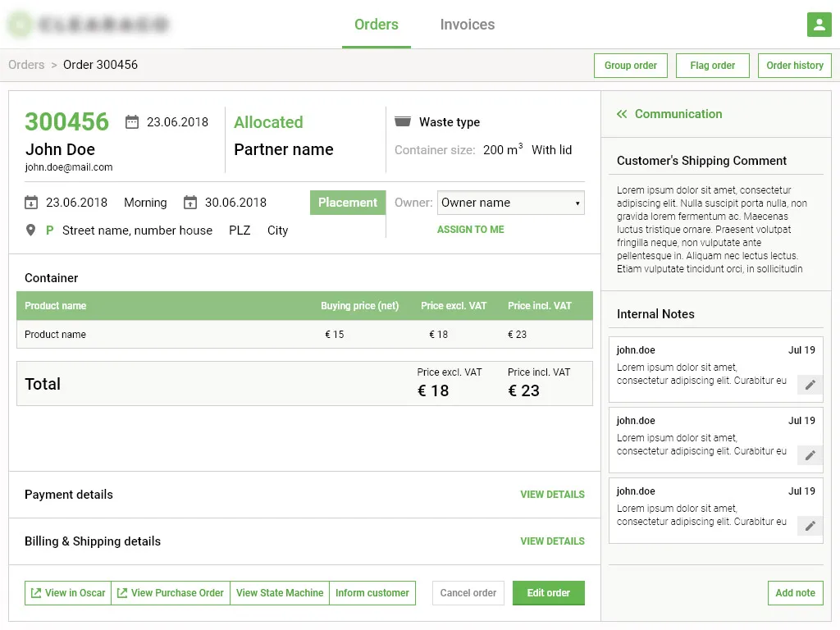Click the map pin location icon

pos(31,231)
